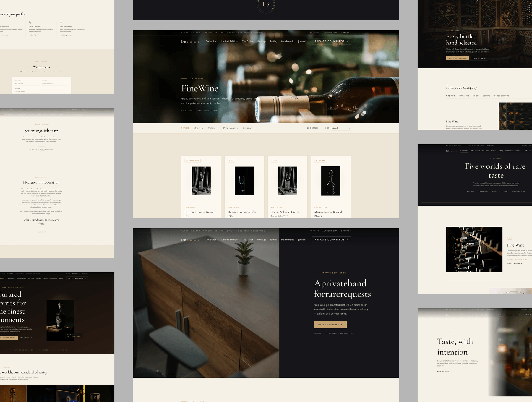Screen dimensions: 532x402
Task: Click the cognac bottle image on homepage hero
Action: [60, 321]
